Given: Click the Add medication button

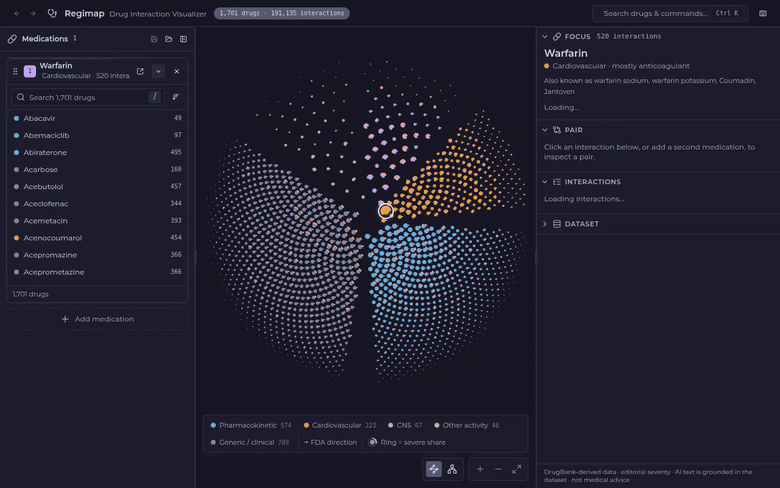Looking at the screenshot, I should click(97, 319).
